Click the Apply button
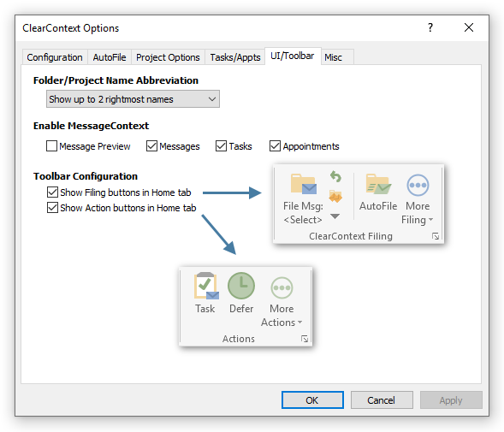The height and width of the screenshot is (432, 504). [451, 399]
